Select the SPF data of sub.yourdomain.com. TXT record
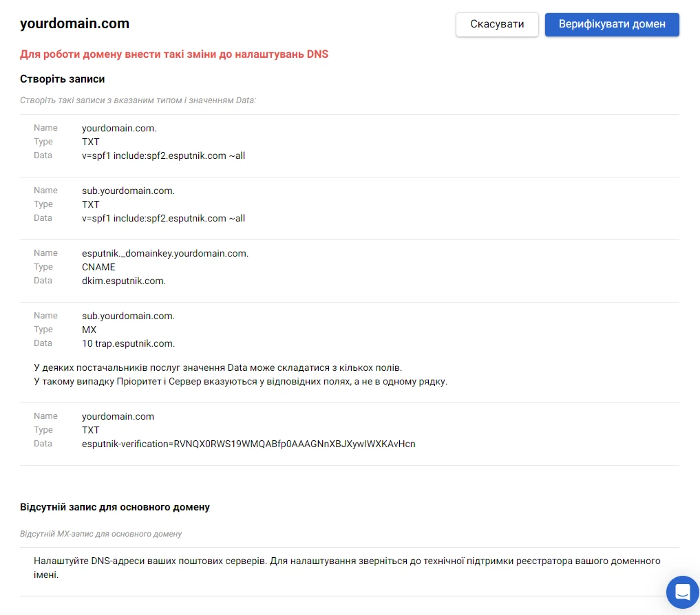 coord(163,218)
